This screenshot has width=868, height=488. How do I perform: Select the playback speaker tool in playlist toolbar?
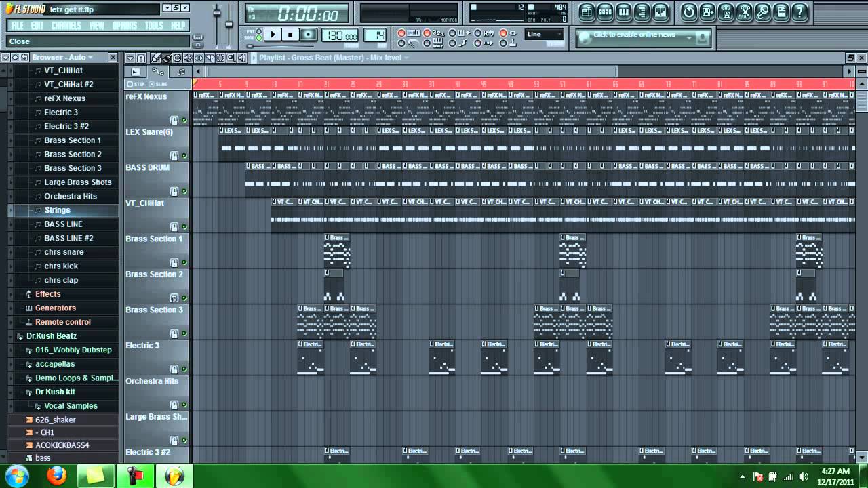point(243,58)
